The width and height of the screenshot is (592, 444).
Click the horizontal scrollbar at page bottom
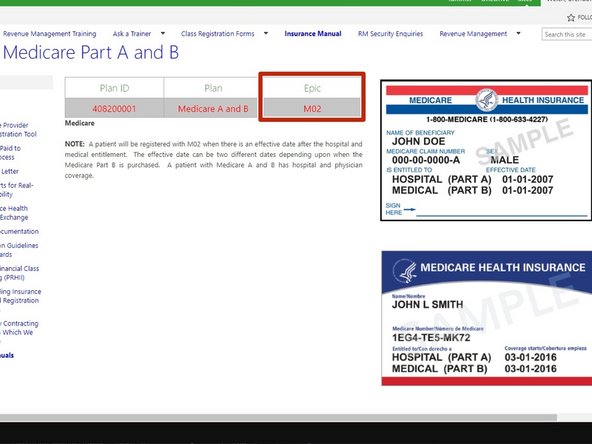click(x=278, y=418)
